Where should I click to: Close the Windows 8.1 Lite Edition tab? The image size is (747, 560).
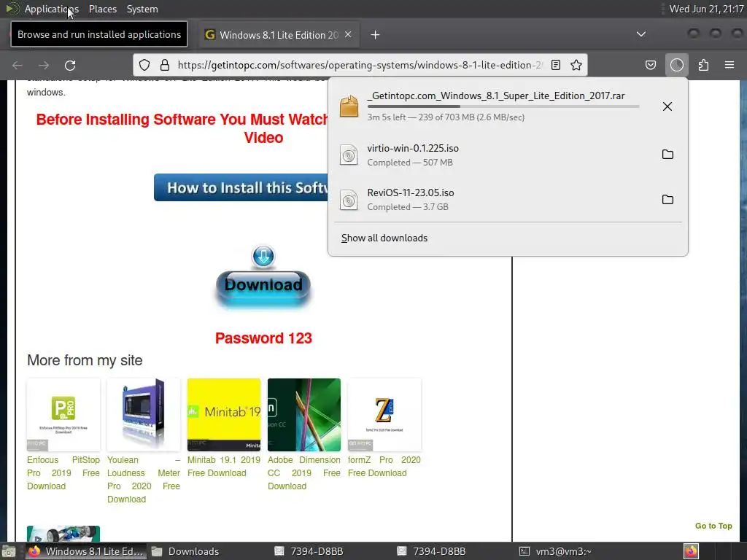click(x=348, y=34)
